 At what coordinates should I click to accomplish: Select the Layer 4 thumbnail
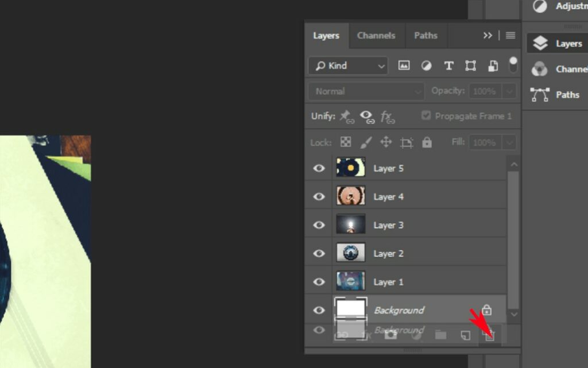click(350, 196)
